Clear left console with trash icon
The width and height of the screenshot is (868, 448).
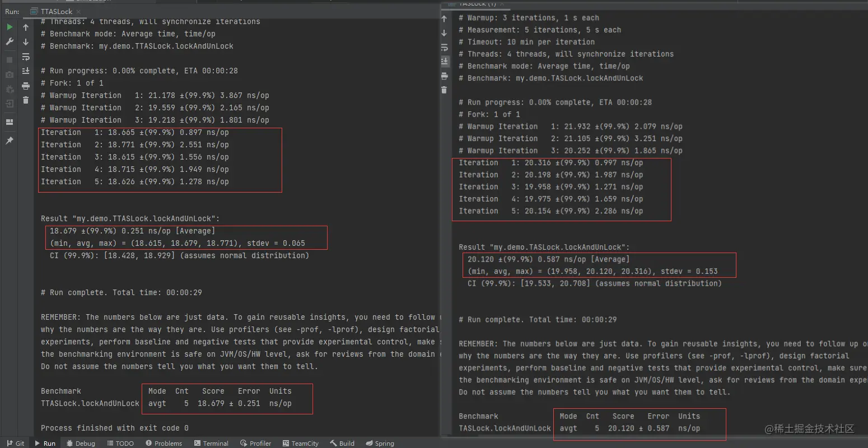pos(26,100)
